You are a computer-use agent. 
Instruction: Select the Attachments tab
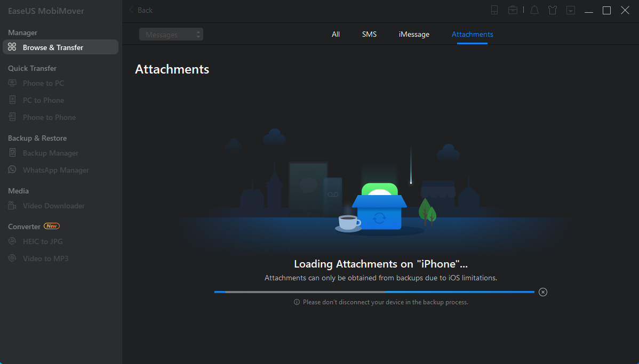coord(472,34)
